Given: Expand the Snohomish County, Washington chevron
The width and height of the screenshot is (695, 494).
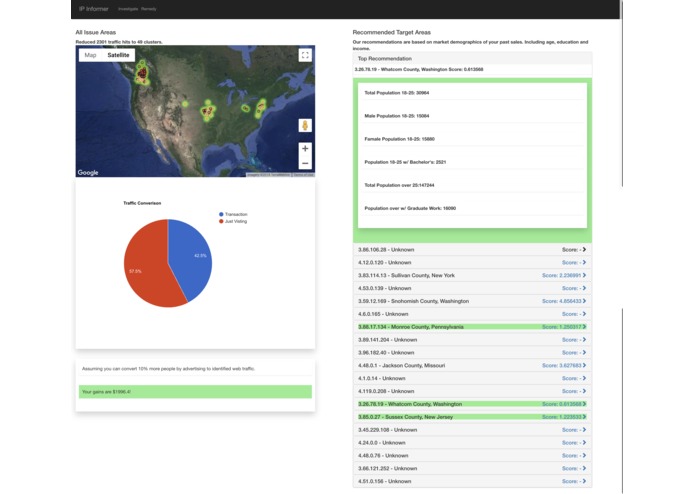Looking at the screenshot, I should pos(584,301).
